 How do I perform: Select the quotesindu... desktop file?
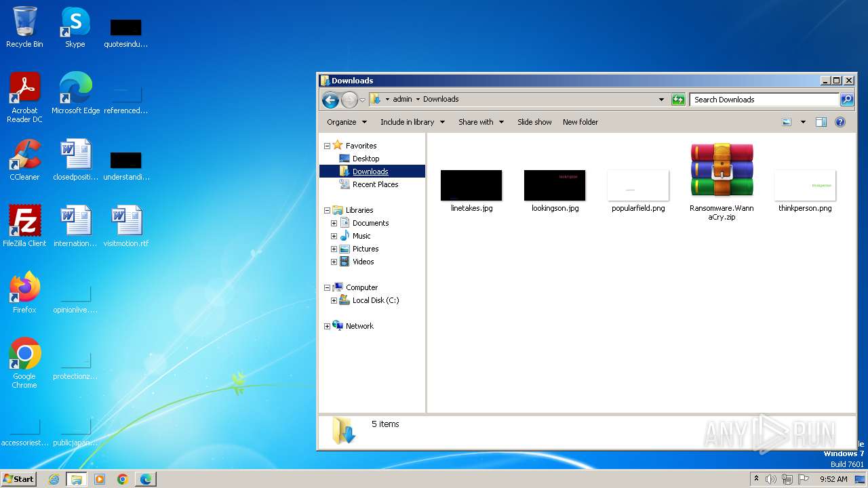[126, 32]
